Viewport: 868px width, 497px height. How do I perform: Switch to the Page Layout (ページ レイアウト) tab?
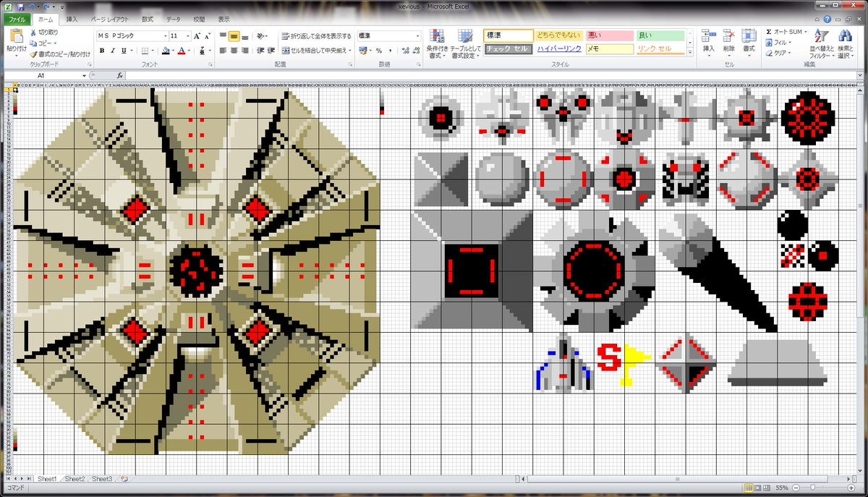pyautogui.click(x=109, y=20)
